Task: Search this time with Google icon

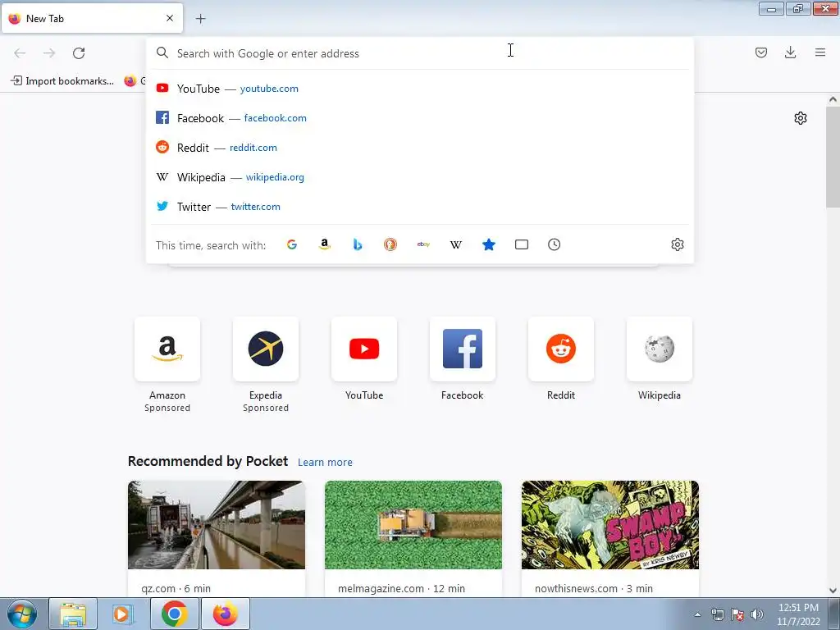Action: pos(292,244)
